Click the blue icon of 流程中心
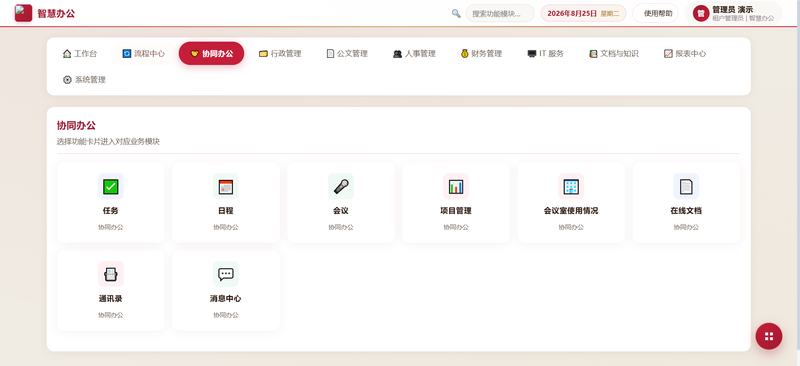 (127, 54)
